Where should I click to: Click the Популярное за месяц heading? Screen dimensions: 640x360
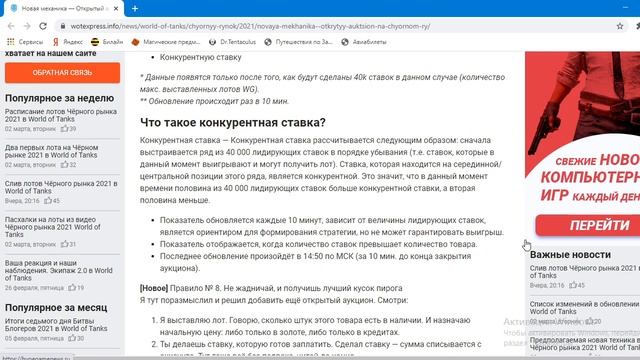point(56,307)
